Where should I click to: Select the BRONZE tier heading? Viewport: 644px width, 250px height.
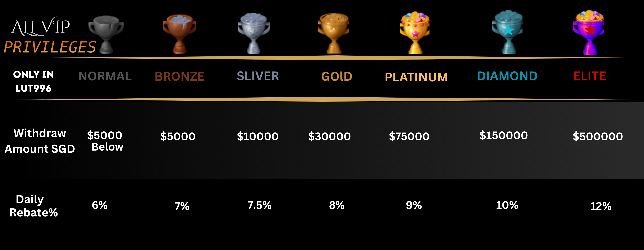click(179, 76)
